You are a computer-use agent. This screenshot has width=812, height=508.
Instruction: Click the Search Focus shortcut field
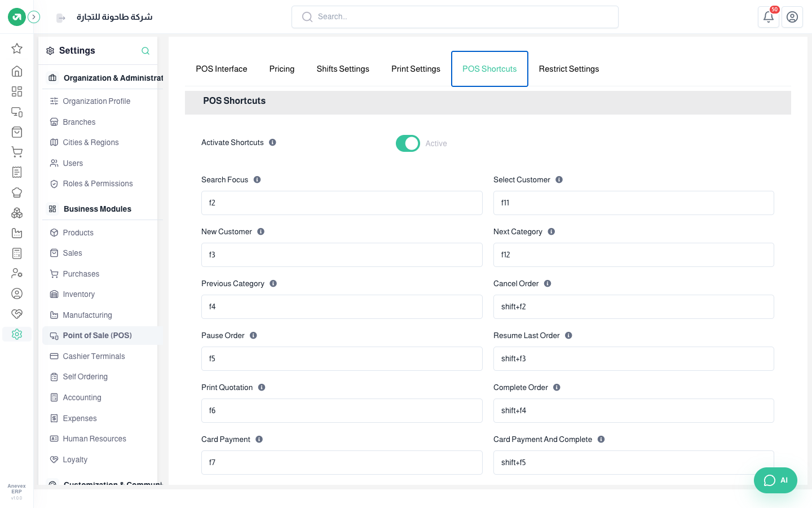[x=342, y=203]
